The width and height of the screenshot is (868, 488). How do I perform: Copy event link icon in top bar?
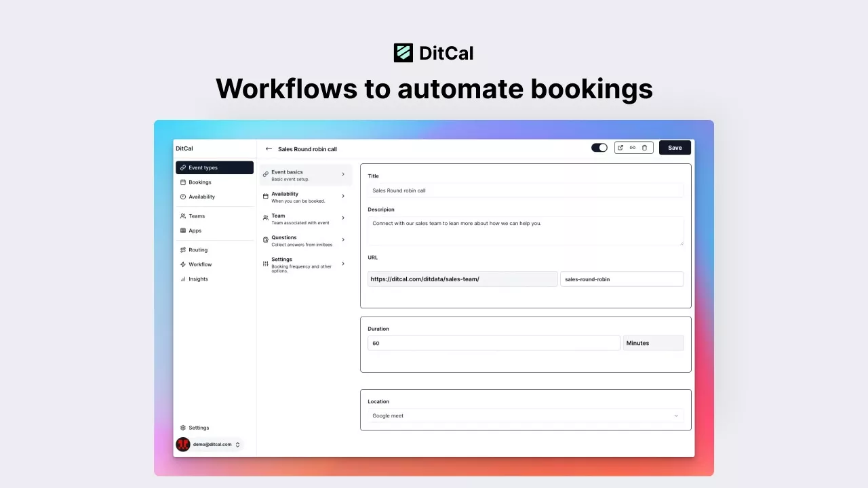coord(633,148)
